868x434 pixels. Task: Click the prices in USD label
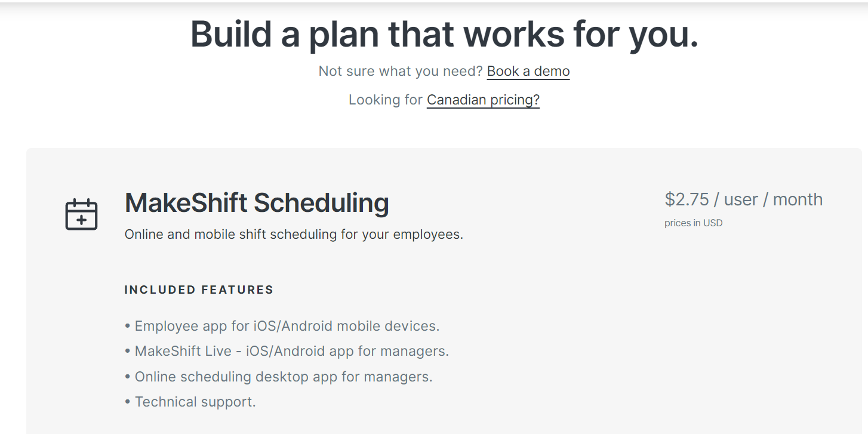pos(693,223)
